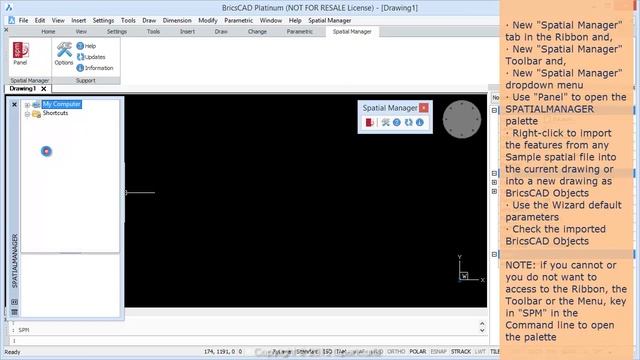Click the SPATIALMANAGER vertical palette title
The width and height of the screenshot is (640, 360).
15,261
